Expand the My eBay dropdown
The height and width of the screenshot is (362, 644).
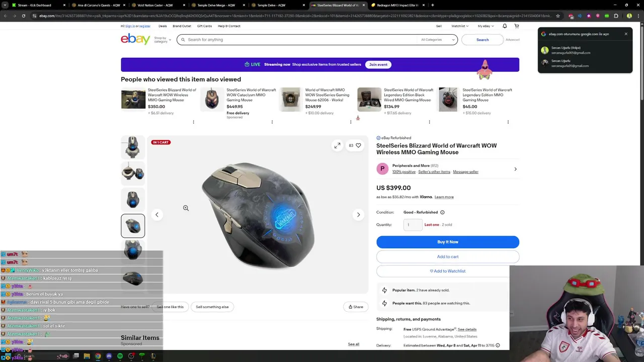pyautogui.click(x=486, y=26)
